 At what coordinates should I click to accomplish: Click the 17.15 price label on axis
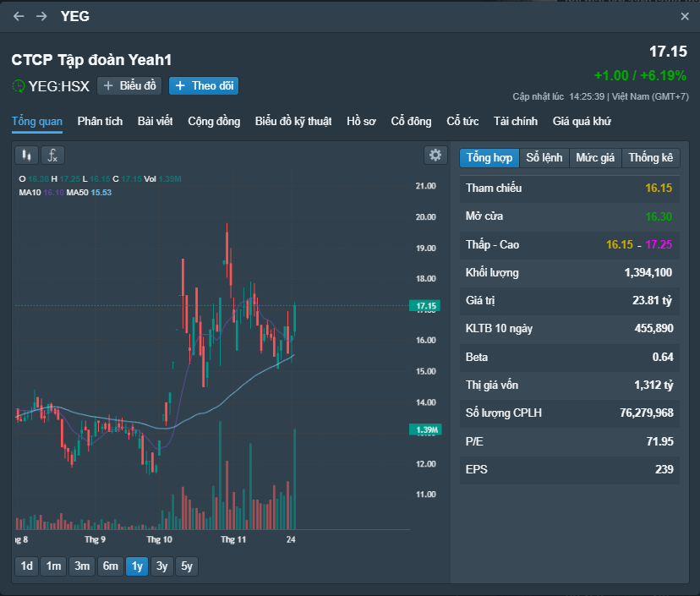click(x=425, y=306)
